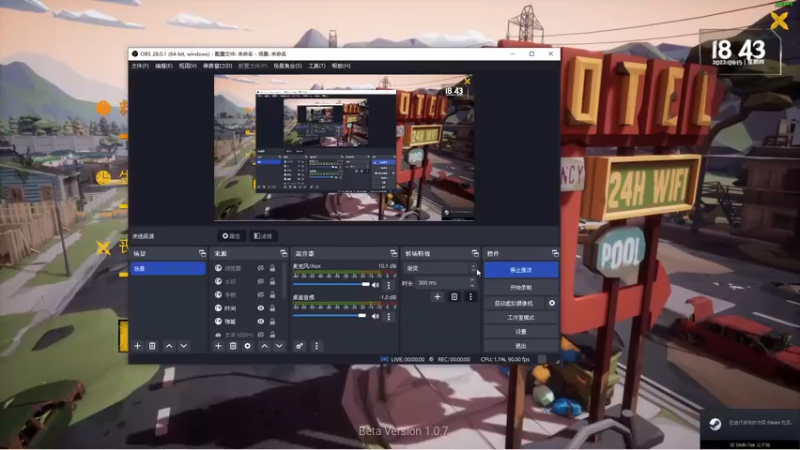
Task: Open 帮助(H) menu
Action: tap(341, 66)
